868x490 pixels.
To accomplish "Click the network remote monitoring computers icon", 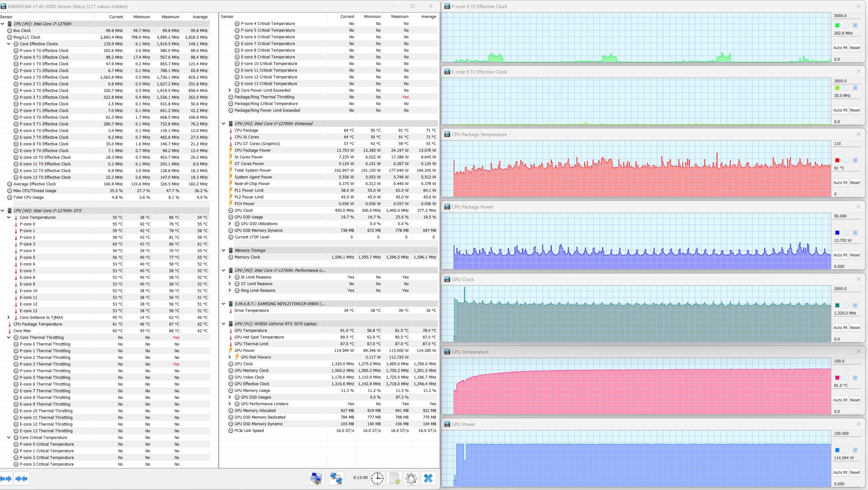I will [336, 478].
